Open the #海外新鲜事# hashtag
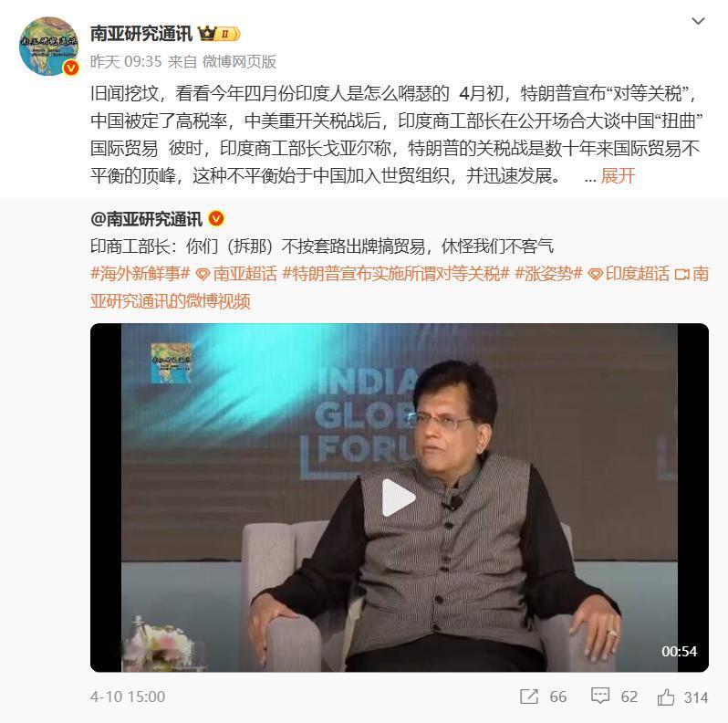 140,274
